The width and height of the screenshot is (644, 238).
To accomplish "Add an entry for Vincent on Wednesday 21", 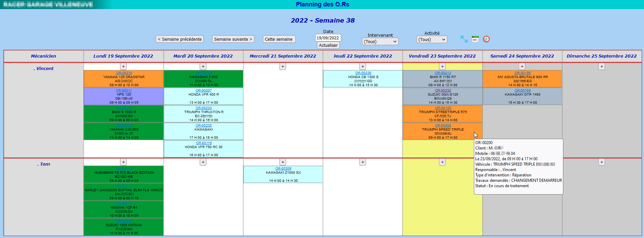I will (x=283, y=67).
